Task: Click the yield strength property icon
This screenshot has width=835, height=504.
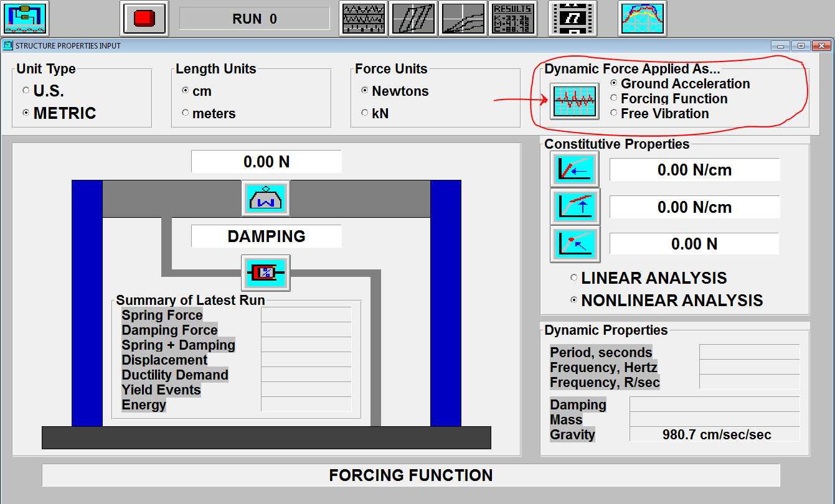Action: pos(575,244)
